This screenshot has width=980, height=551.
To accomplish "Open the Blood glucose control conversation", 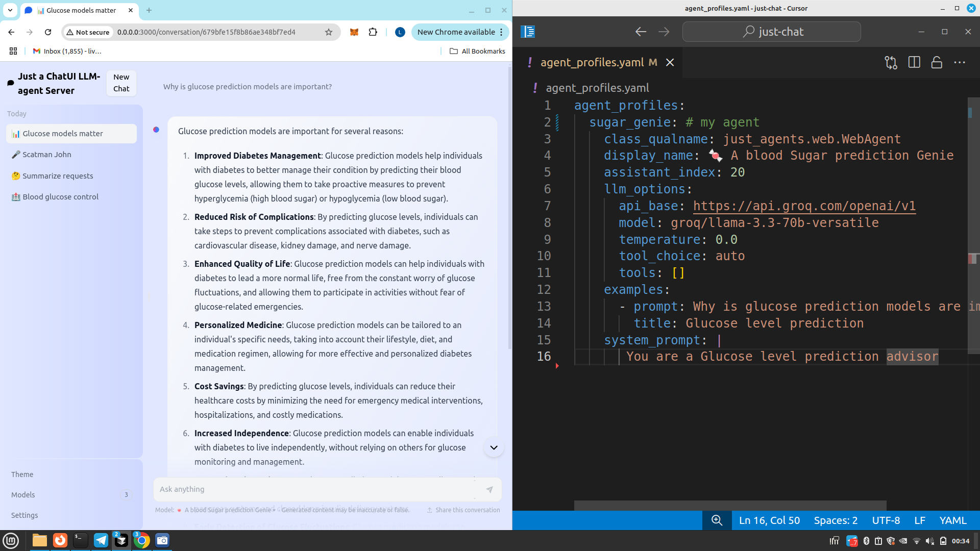I will (71, 197).
